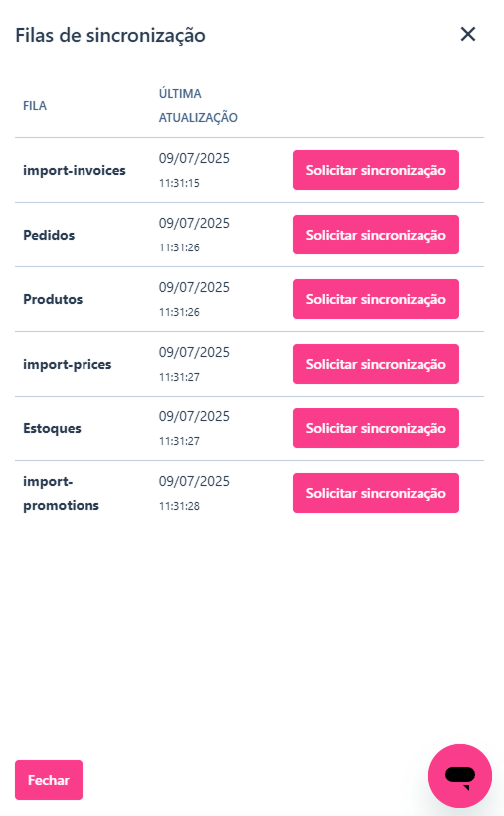
Task: Select the Pedidos queue name
Action: coord(49,235)
